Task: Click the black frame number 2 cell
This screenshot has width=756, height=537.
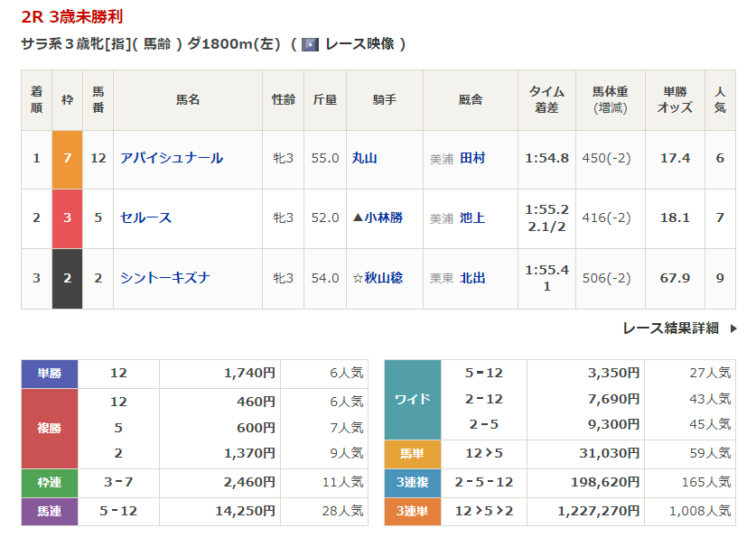Action: pyautogui.click(x=68, y=278)
